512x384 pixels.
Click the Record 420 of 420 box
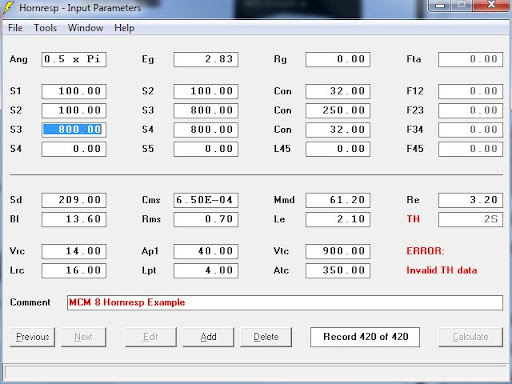(365, 337)
